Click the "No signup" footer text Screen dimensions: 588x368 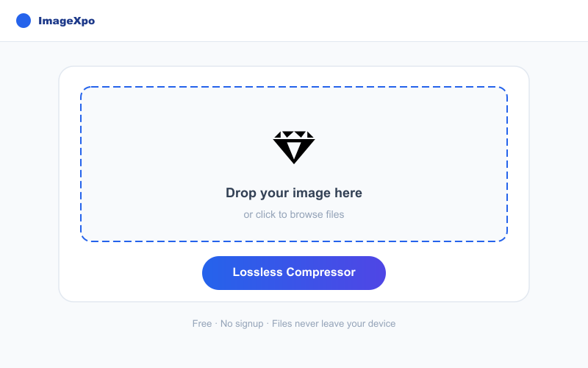click(x=242, y=324)
